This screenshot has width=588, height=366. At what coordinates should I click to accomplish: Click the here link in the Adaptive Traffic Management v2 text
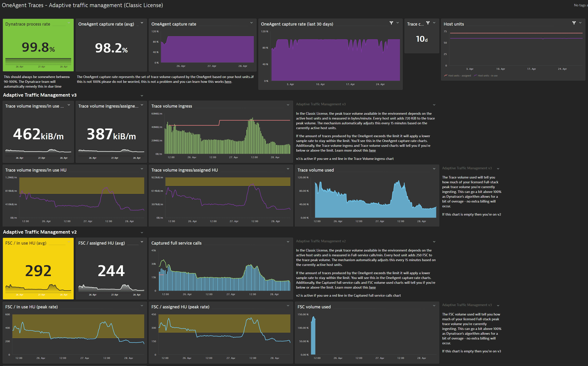pos(372,287)
